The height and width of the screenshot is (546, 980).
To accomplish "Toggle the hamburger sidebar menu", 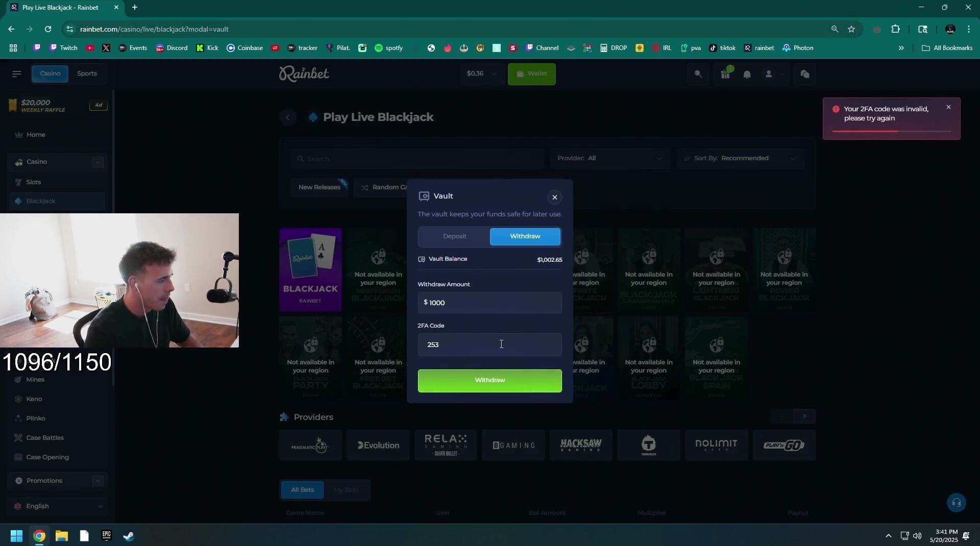I will pyautogui.click(x=16, y=74).
